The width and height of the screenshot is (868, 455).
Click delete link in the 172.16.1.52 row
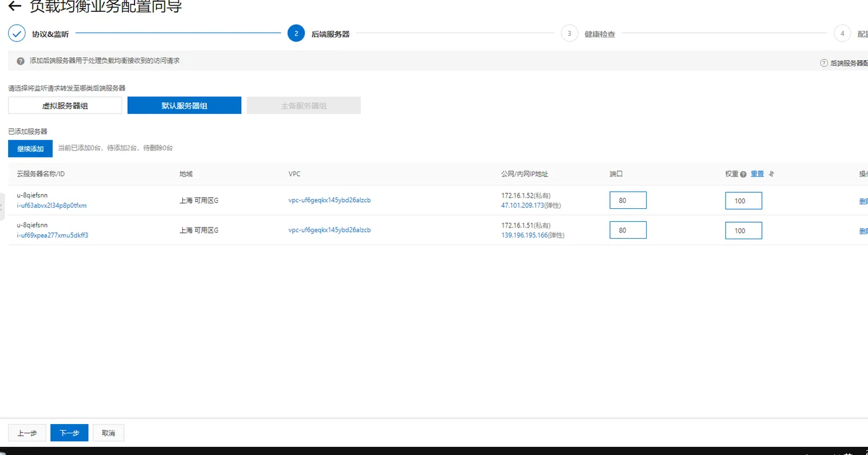coord(864,201)
